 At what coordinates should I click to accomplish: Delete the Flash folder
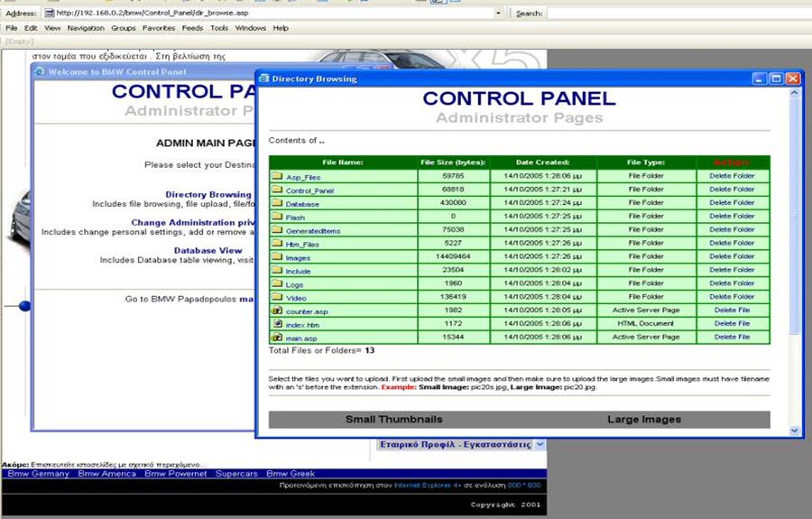point(732,216)
